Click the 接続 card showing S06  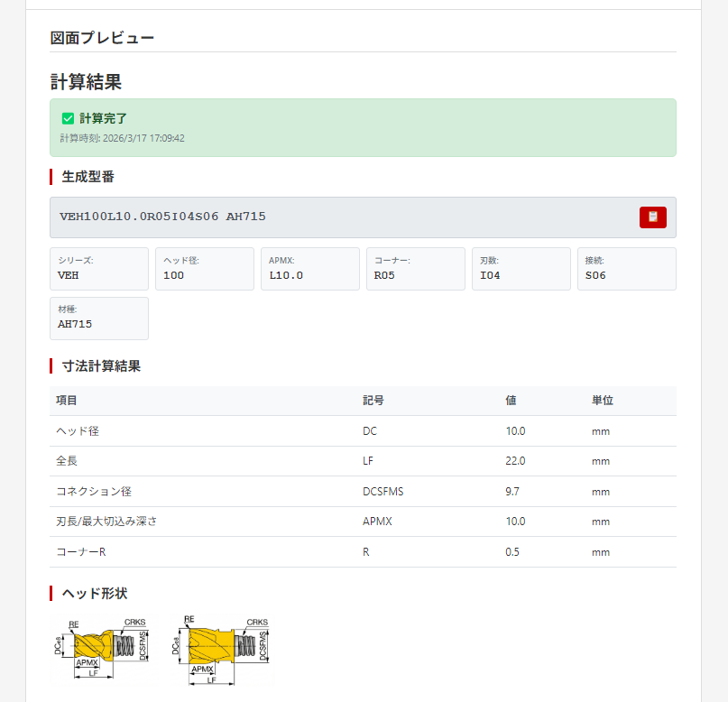(626, 269)
